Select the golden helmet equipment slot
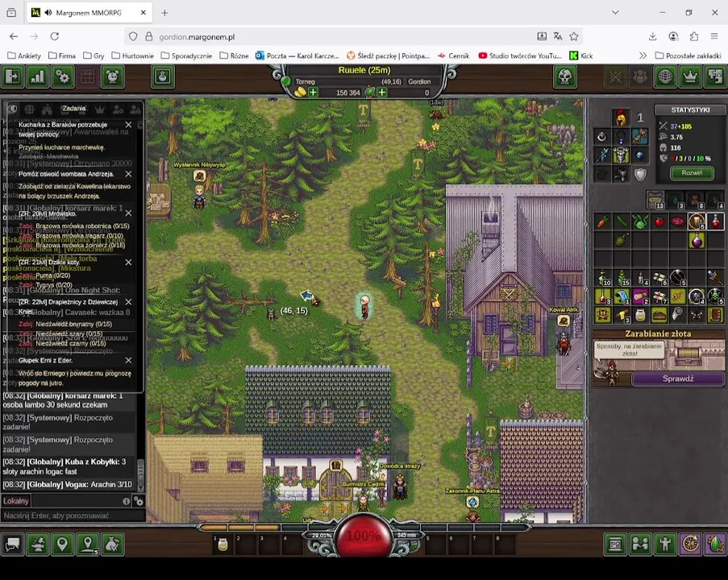The image size is (728, 580). click(x=621, y=118)
